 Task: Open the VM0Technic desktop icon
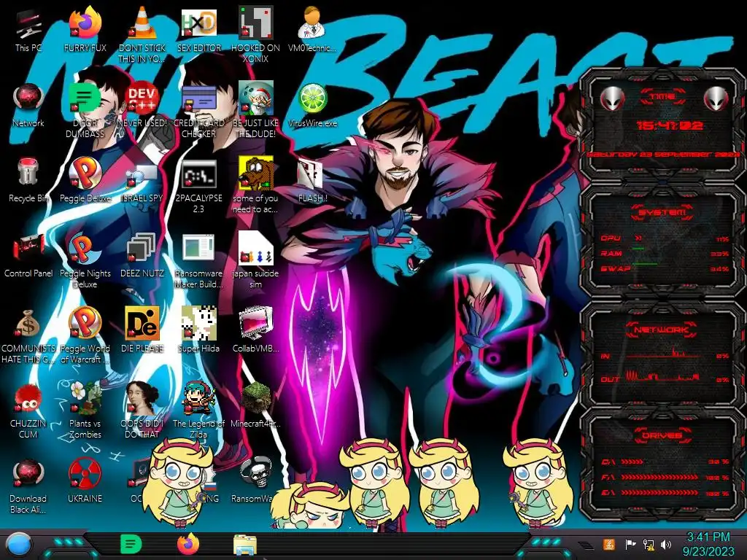312,23
